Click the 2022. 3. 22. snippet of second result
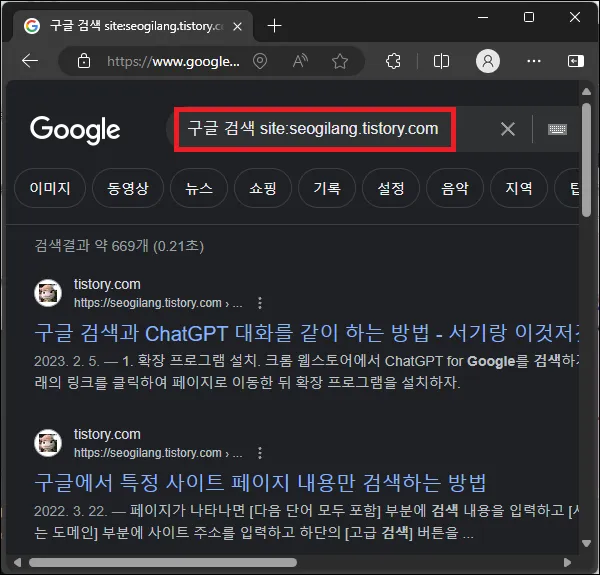600x575 pixels. pyautogui.click(x=306, y=521)
